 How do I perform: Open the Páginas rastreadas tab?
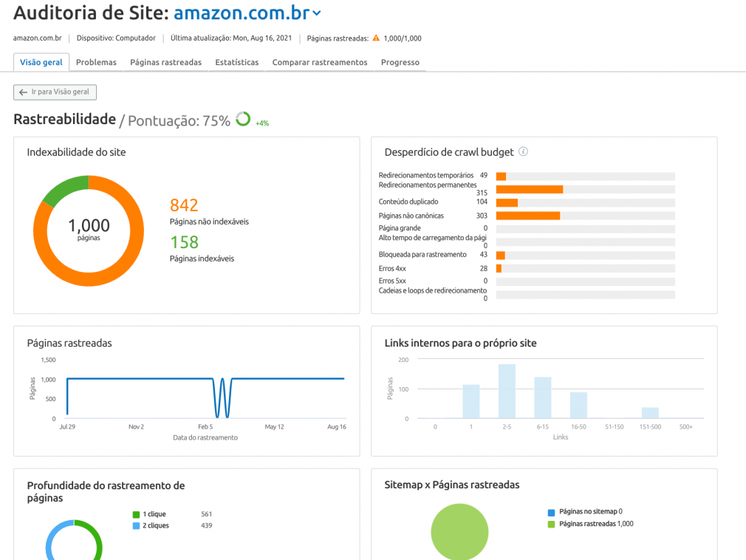(165, 62)
